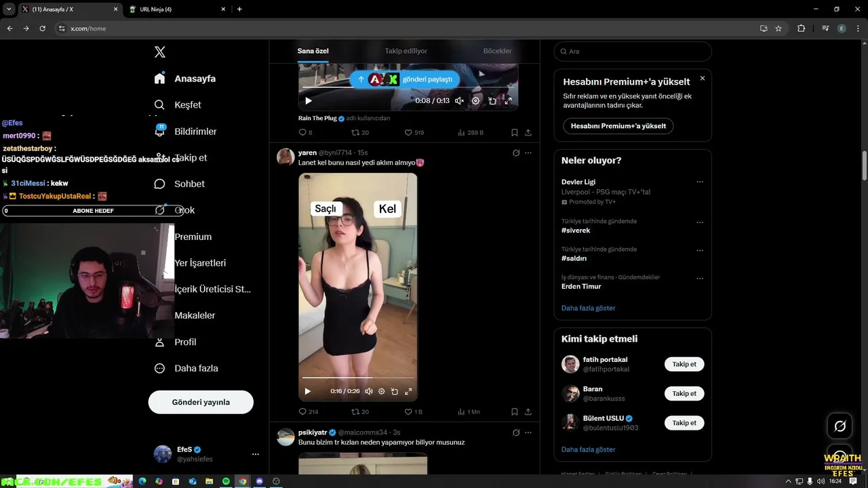
Task: Open Grok icon on psikiyatr's post
Action: point(516,432)
